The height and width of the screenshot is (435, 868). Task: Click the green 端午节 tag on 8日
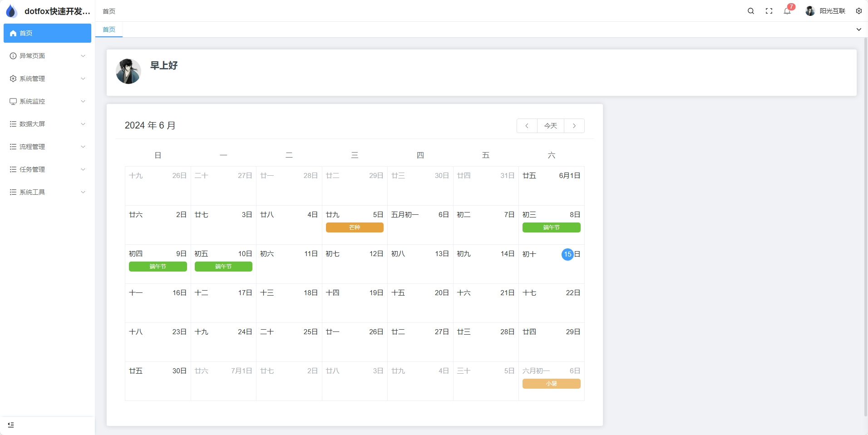click(551, 227)
